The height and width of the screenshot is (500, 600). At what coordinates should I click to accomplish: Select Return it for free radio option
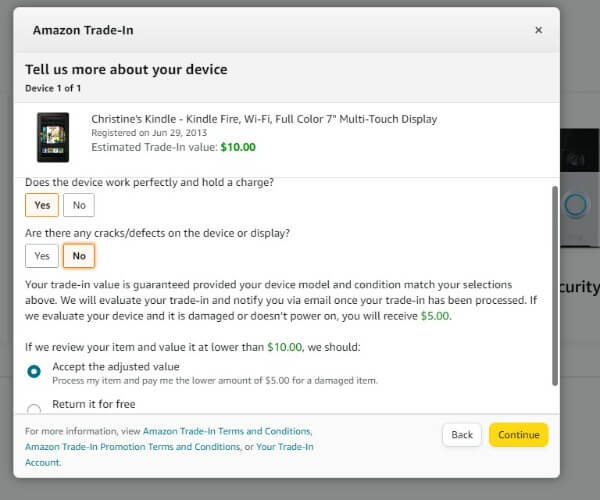34,409
